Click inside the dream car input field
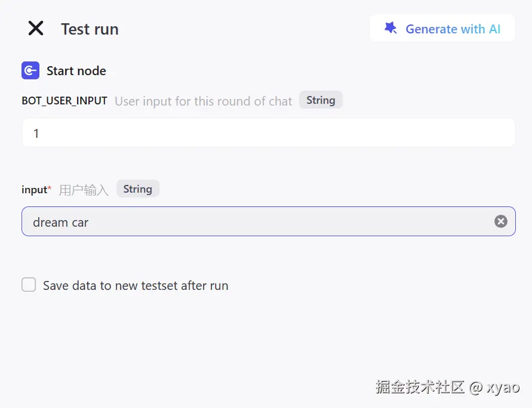532x408 pixels. [239, 221]
